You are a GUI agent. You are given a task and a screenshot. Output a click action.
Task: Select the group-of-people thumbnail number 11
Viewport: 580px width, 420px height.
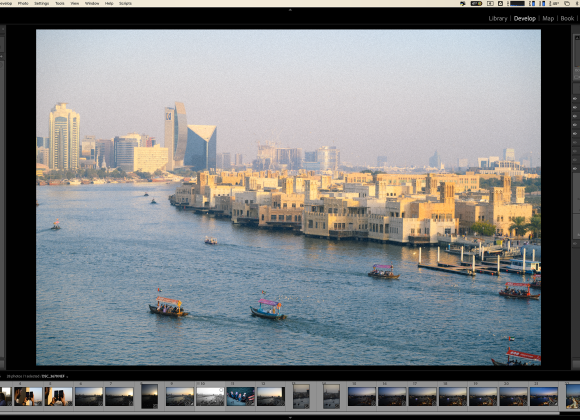pyautogui.click(x=240, y=396)
